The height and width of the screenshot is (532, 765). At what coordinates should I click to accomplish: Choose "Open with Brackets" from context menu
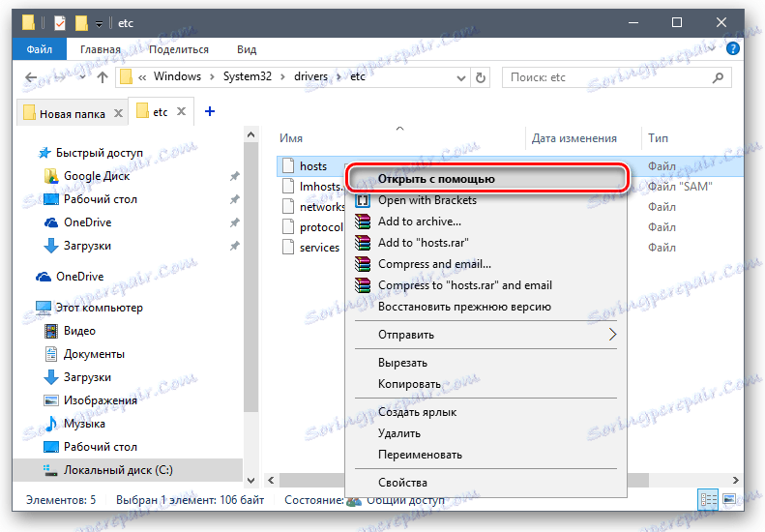[x=485, y=200]
